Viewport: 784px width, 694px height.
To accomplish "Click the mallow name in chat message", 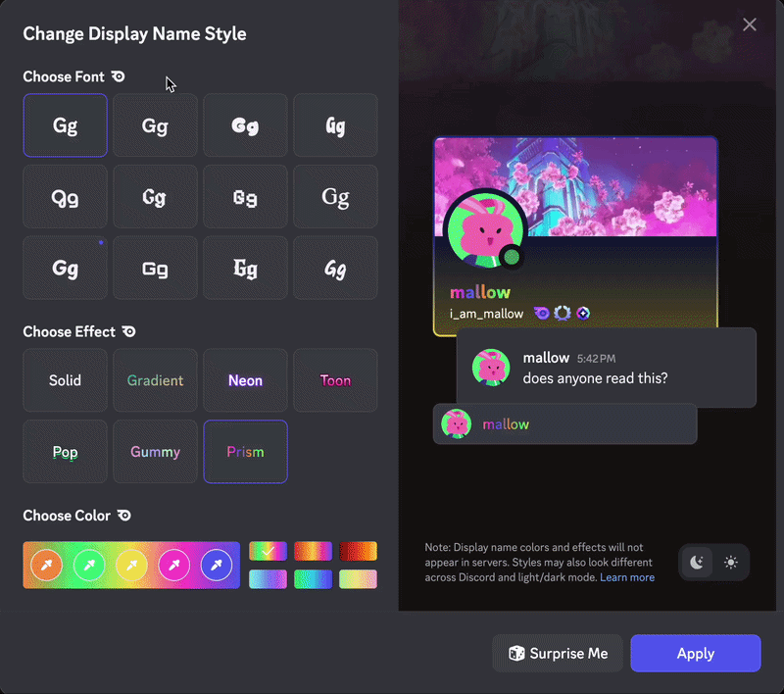I will pyautogui.click(x=546, y=358).
